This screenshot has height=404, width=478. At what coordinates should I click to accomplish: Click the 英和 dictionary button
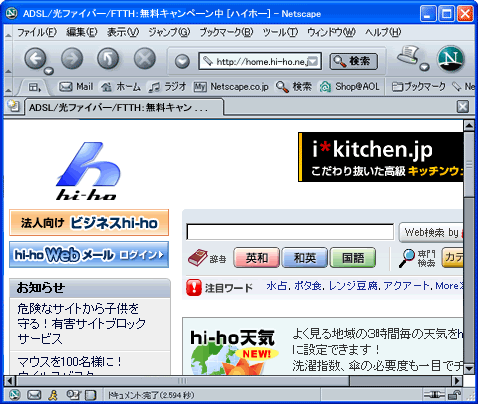pyautogui.click(x=256, y=258)
